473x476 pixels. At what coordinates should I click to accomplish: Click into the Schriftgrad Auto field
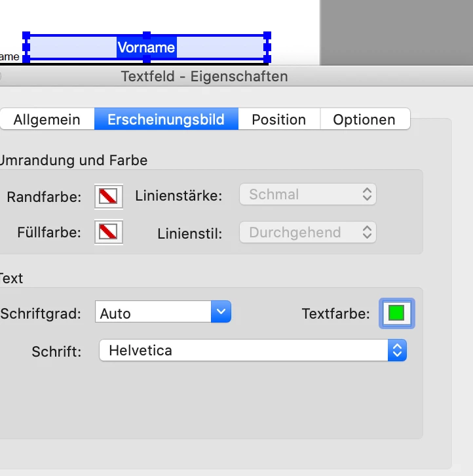pos(153,312)
